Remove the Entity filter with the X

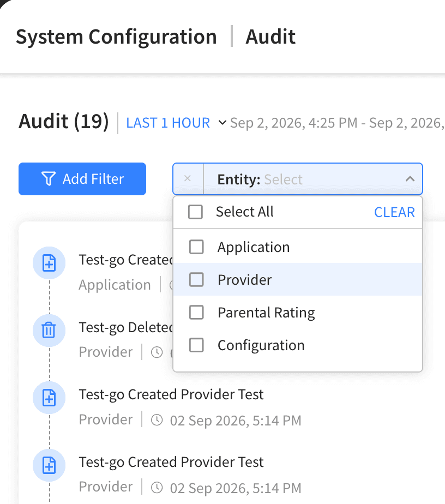click(x=188, y=179)
